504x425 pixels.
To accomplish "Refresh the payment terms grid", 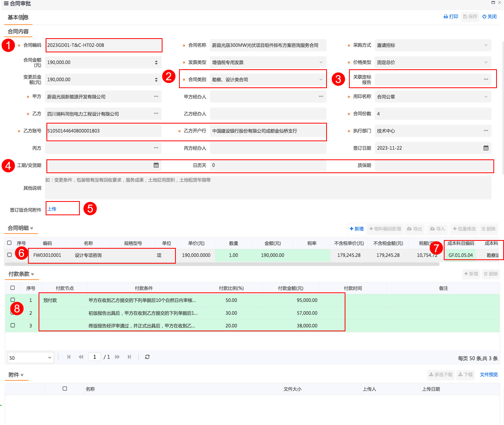I will 147,357.
